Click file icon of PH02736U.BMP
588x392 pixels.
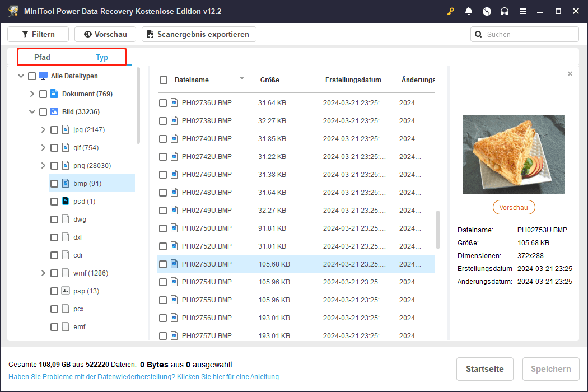(174, 103)
